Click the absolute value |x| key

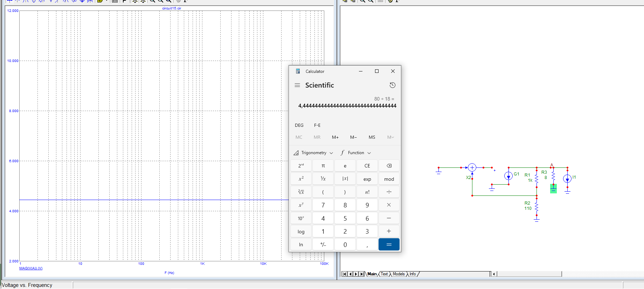pyautogui.click(x=345, y=179)
